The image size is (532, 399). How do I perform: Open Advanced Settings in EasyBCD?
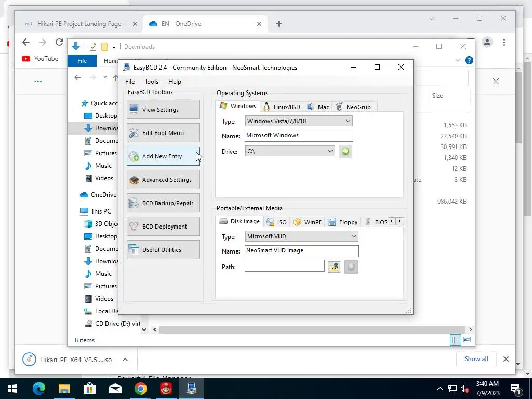point(163,180)
